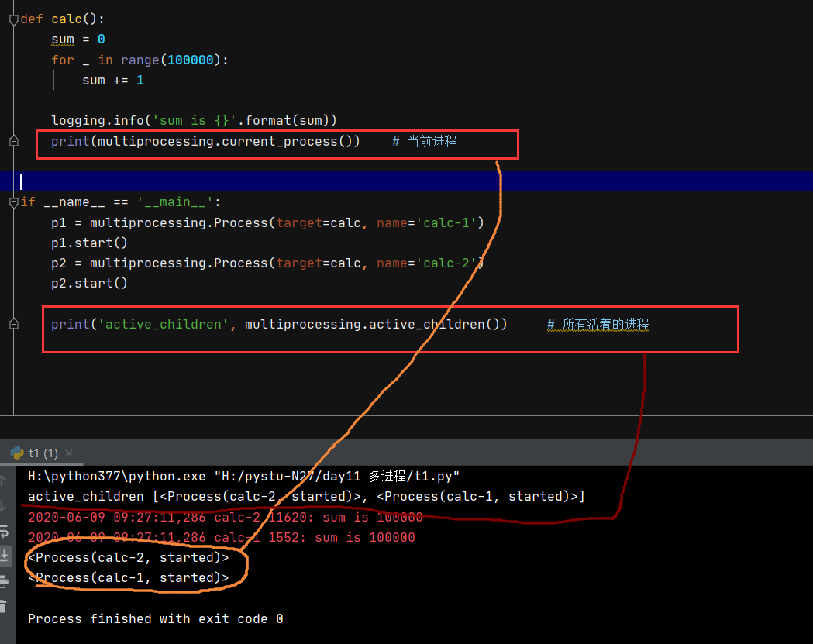Click the Python icon on the run tab
The width and height of the screenshot is (813, 644).
coord(17,453)
